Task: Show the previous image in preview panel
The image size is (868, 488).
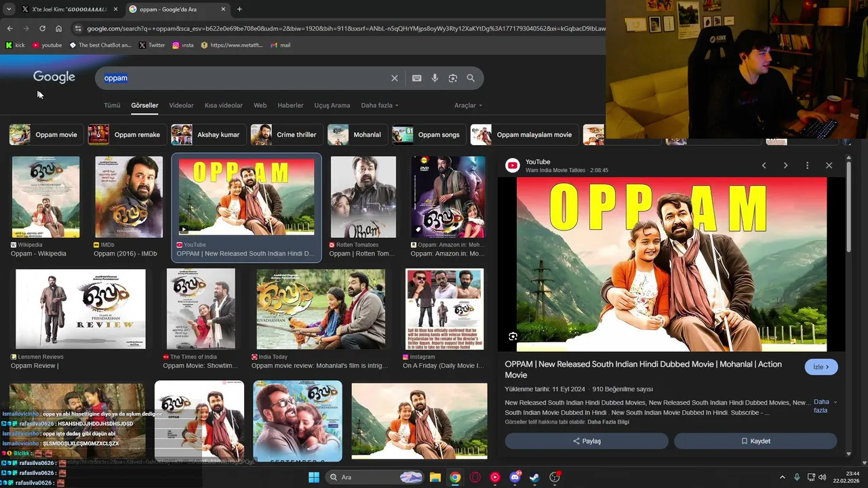Action: coord(764,165)
